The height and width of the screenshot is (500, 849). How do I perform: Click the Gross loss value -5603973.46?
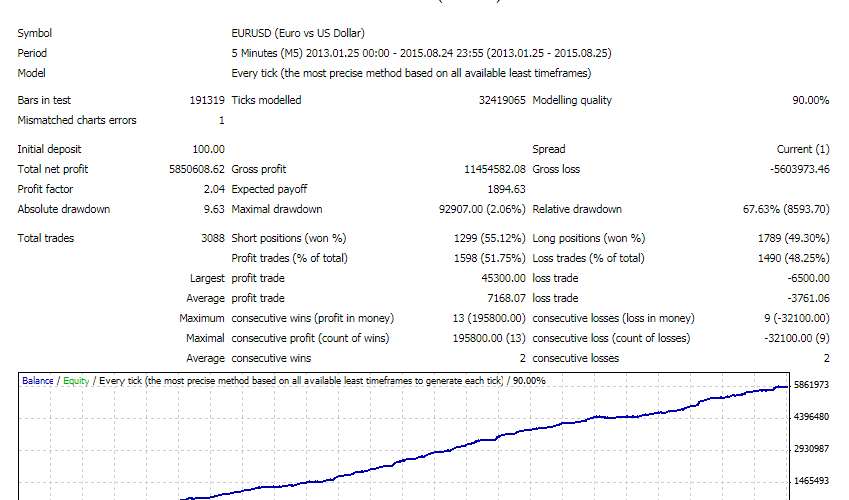800,169
